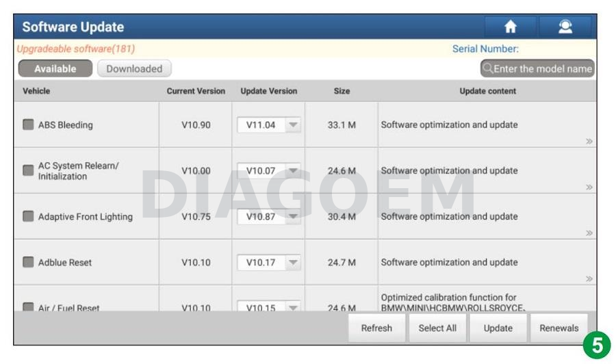Open Adaptive Front Lighting version dropdown V10.87

269,216
